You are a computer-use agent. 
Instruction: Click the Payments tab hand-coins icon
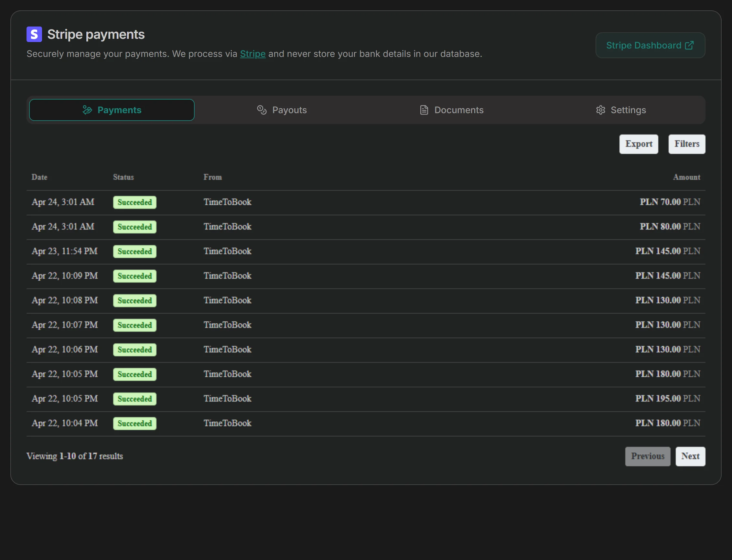(x=87, y=110)
